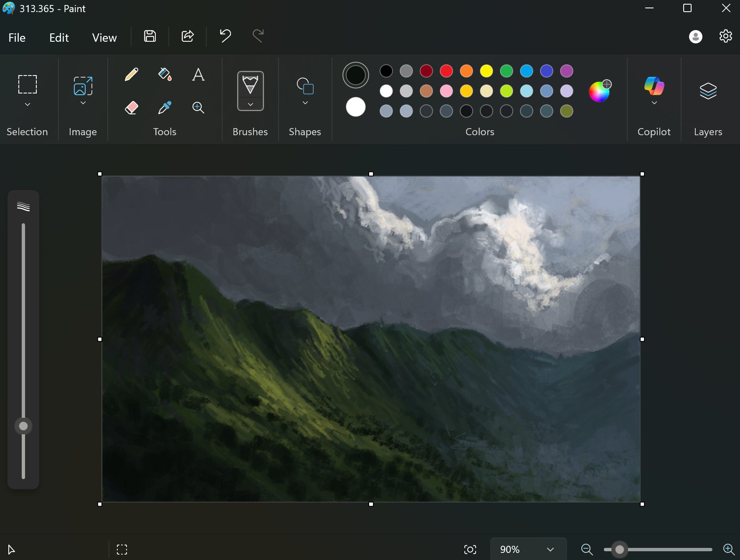Select the white Color 2 swatch

tap(356, 107)
